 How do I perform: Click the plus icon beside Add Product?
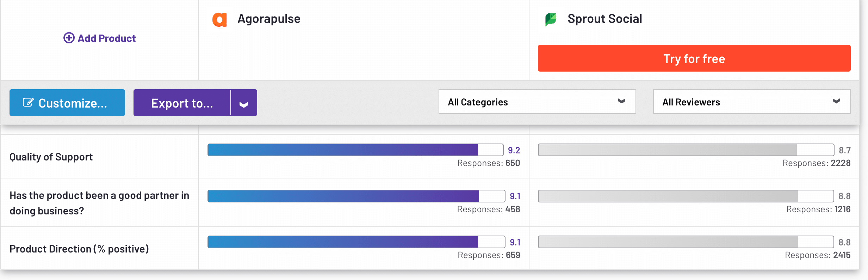click(69, 38)
